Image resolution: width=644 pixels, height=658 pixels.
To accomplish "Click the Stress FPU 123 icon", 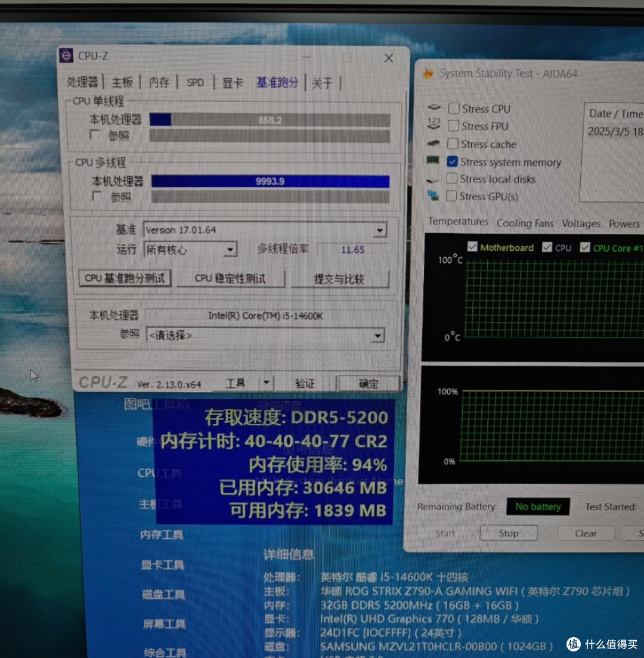I will point(434,124).
